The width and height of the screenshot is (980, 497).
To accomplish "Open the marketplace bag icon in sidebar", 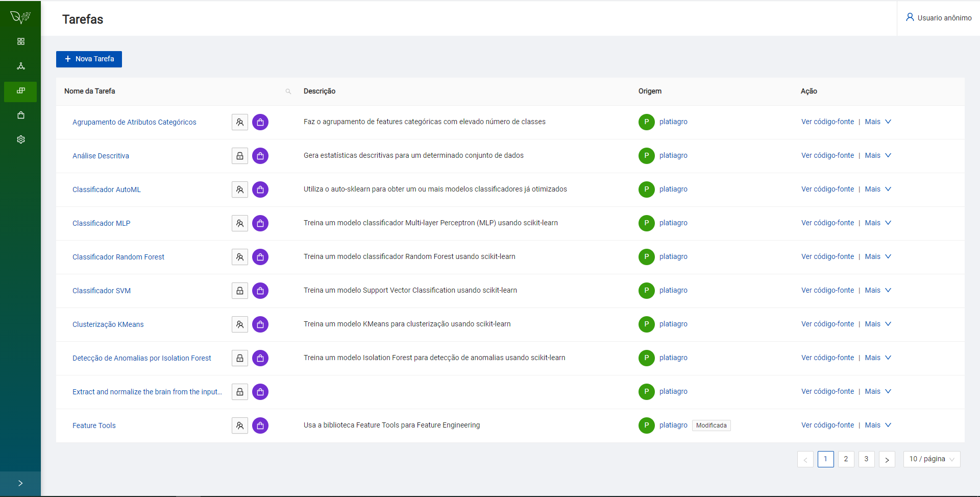I will [x=21, y=115].
